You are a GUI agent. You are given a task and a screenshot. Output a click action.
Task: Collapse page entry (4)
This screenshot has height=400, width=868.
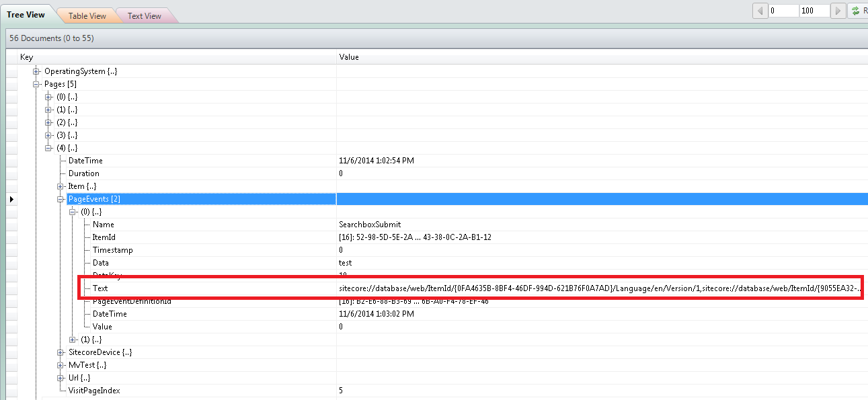[x=48, y=147]
